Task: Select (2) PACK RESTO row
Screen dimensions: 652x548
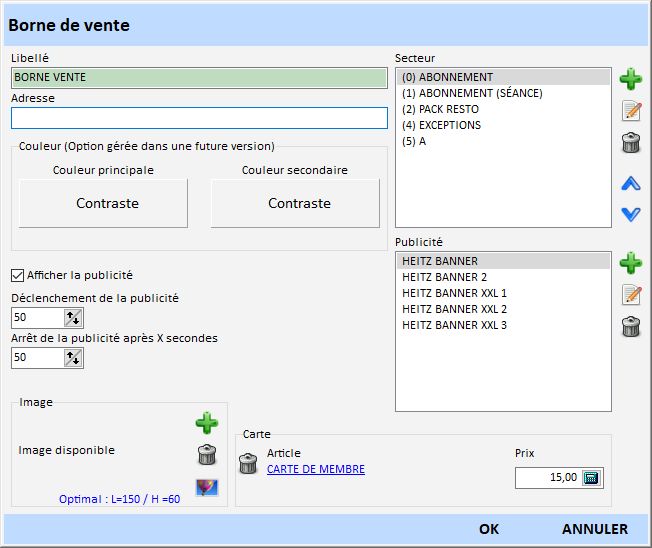Action: tap(503, 109)
